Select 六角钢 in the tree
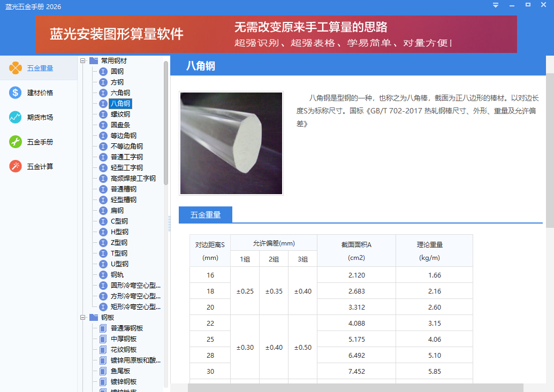Screen dimensions: 554x392 coord(120,93)
